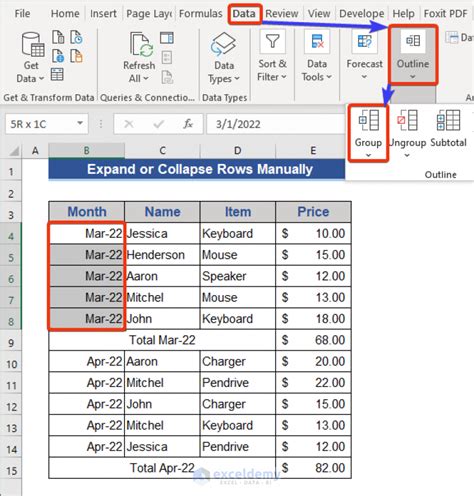The height and width of the screenshot is (496, 474).
Task: Open the Get Data menu icon
Action: (32, 45)
